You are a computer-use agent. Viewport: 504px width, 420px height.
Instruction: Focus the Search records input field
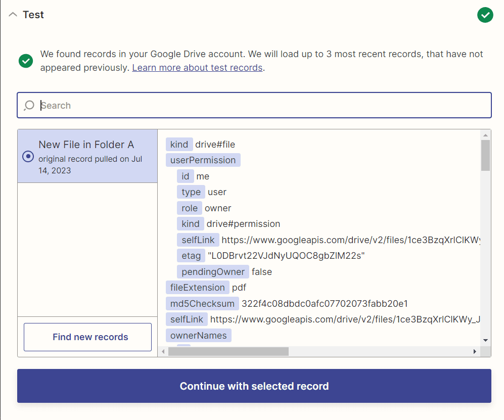click(x=263, y=105)
